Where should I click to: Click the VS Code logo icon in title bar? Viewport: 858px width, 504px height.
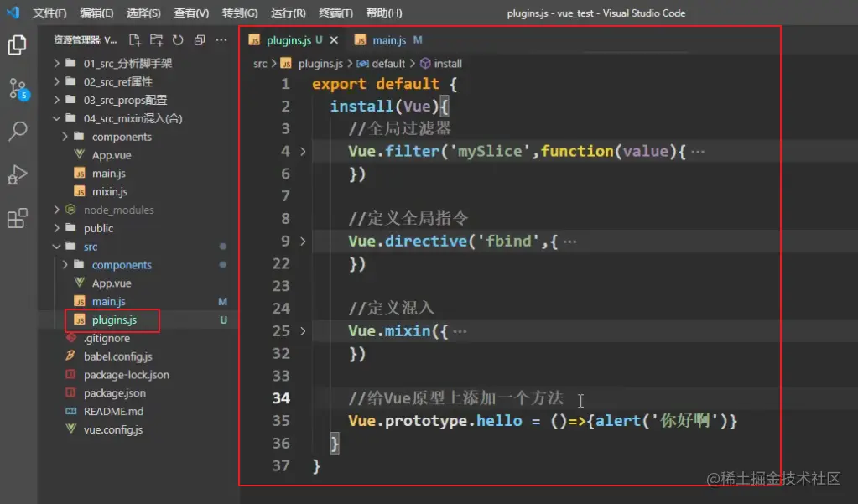pos(13,12)
